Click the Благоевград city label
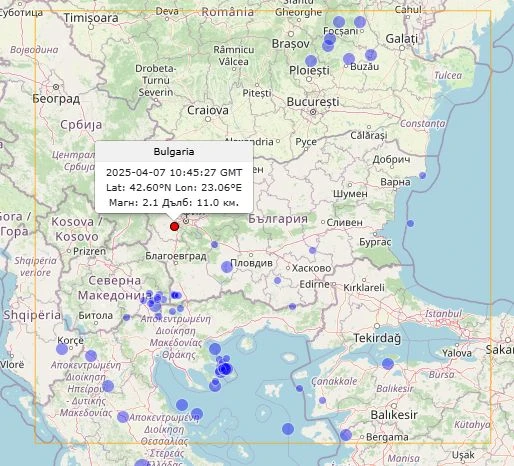Image resolution: width=514 pixels, height=466 pixels. (x=176, y=256)
